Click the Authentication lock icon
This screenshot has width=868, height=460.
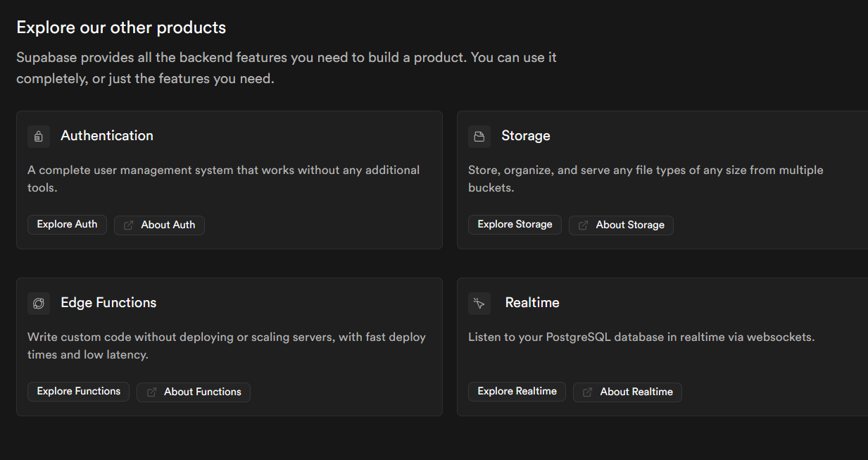pyautogui.click(x=39, y=137)
